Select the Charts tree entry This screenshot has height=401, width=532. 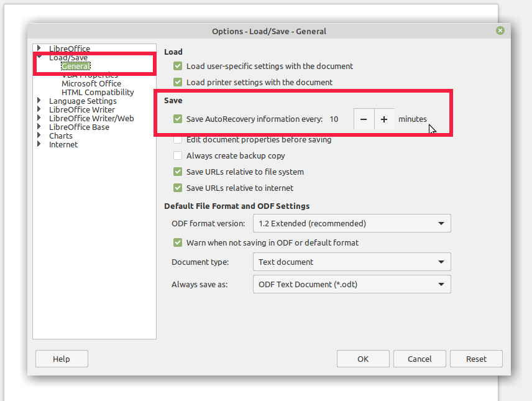pos(61,136)
